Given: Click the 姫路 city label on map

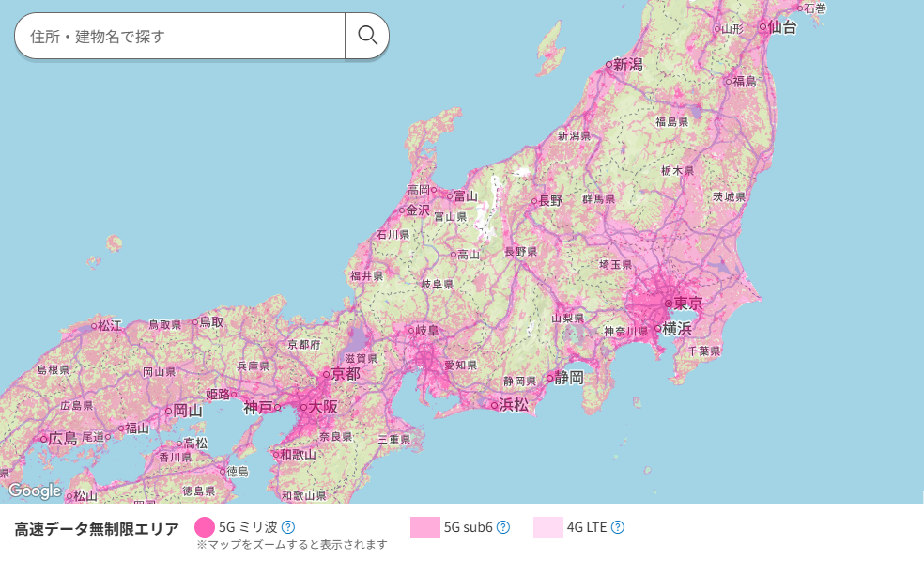Looking at the screenshot, I should [218, 394].
